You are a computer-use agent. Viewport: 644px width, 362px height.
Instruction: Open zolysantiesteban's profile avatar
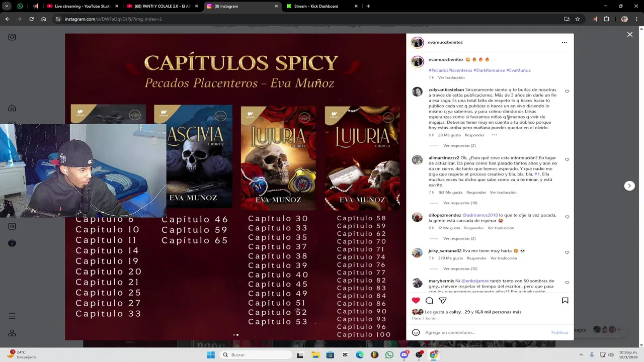417,92
